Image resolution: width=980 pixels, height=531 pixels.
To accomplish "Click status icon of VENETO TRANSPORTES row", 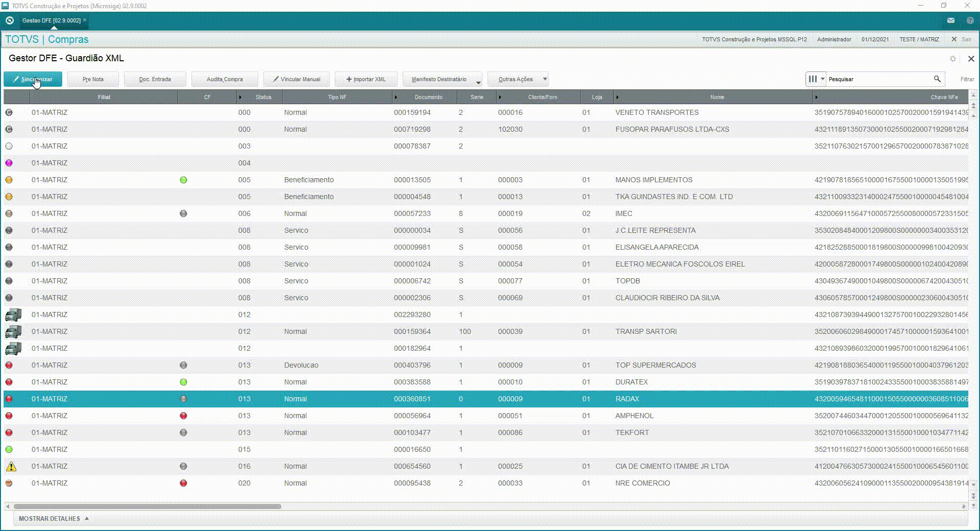I will (x=9, y=112).
